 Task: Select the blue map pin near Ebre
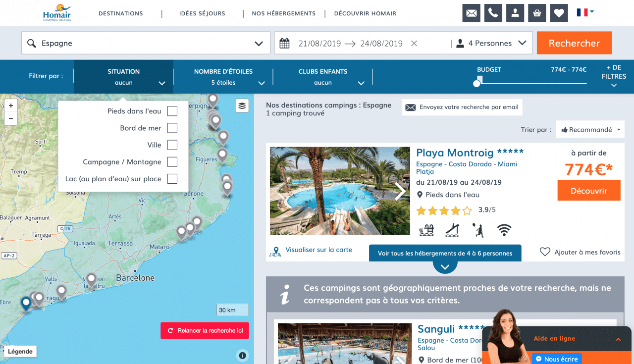click(26, 303)
